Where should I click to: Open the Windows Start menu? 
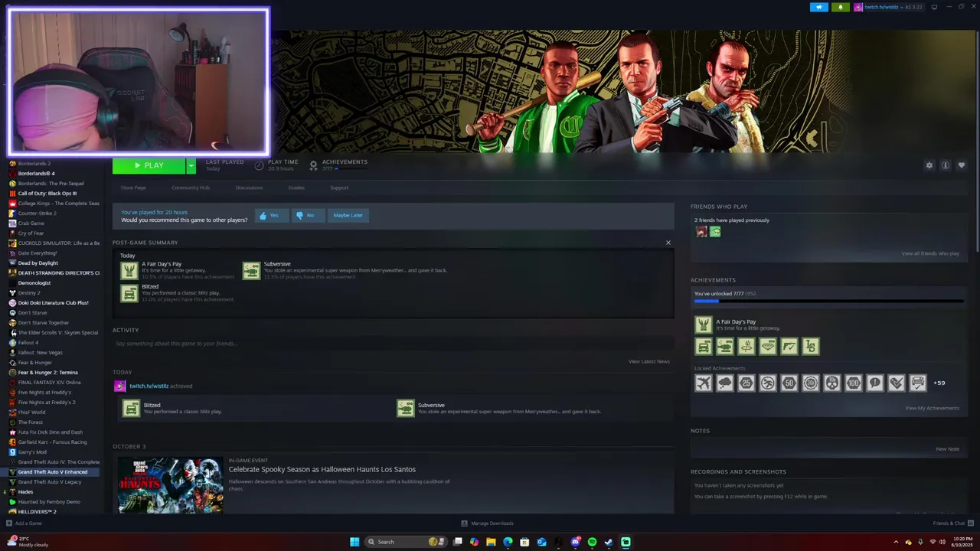coord(354,542)
